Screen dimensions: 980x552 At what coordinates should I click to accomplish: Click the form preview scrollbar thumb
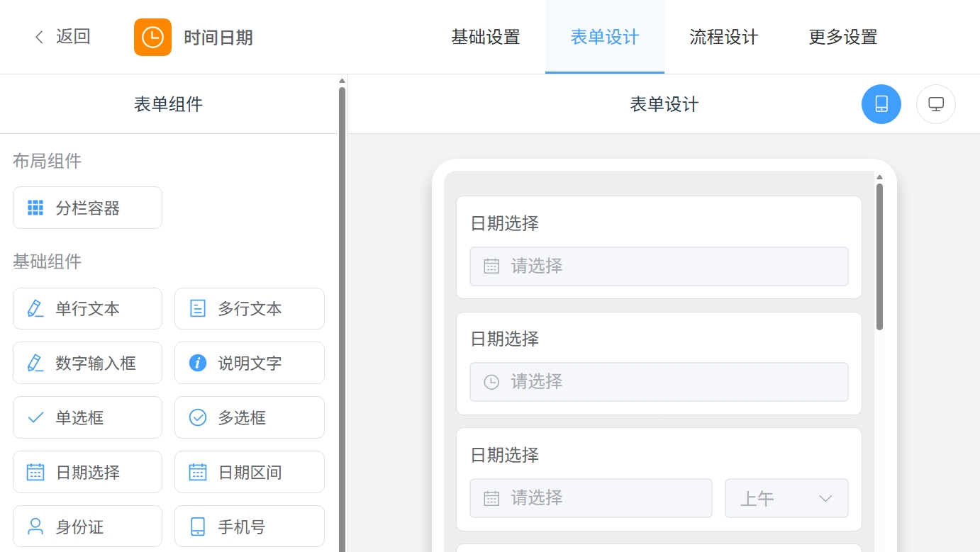[879, 257]
